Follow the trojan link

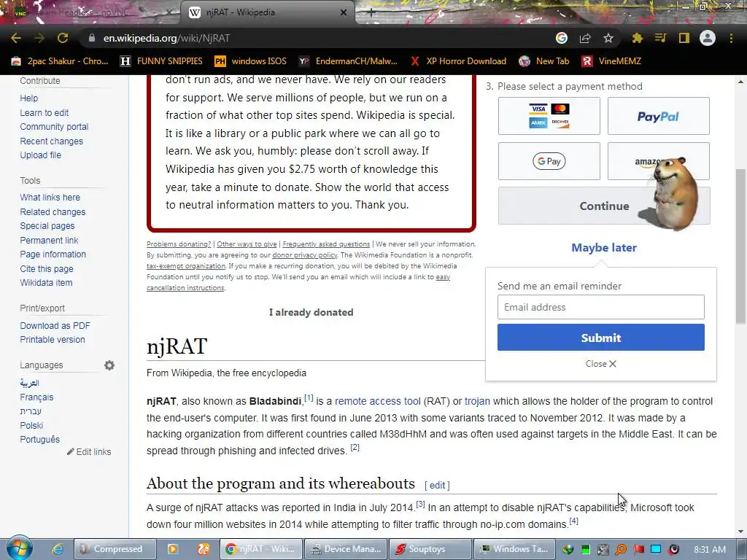(477, 401)
